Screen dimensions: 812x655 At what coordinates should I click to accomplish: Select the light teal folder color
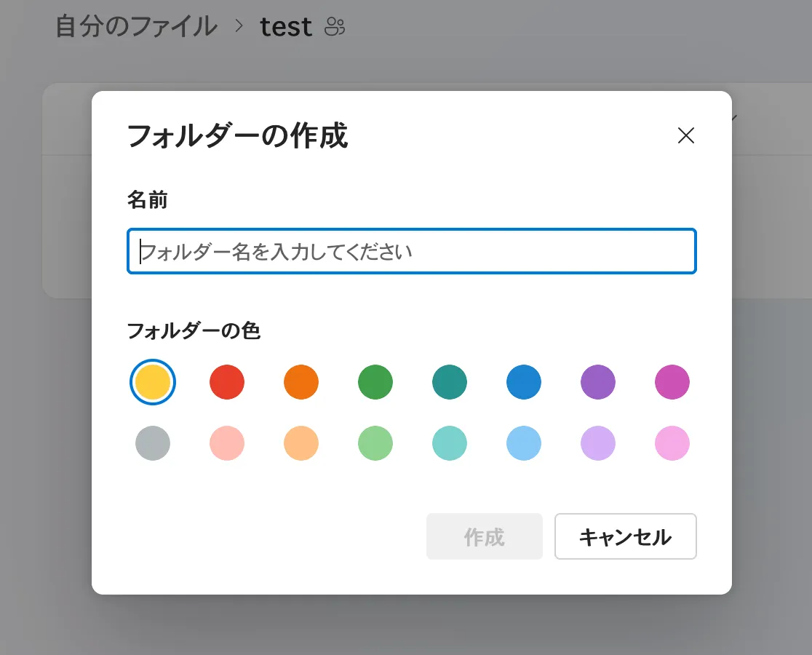450,443
